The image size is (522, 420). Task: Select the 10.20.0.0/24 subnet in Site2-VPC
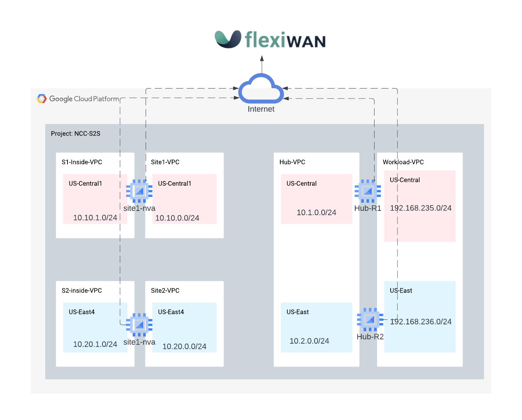pyautogui.click(x=184, y=346)
